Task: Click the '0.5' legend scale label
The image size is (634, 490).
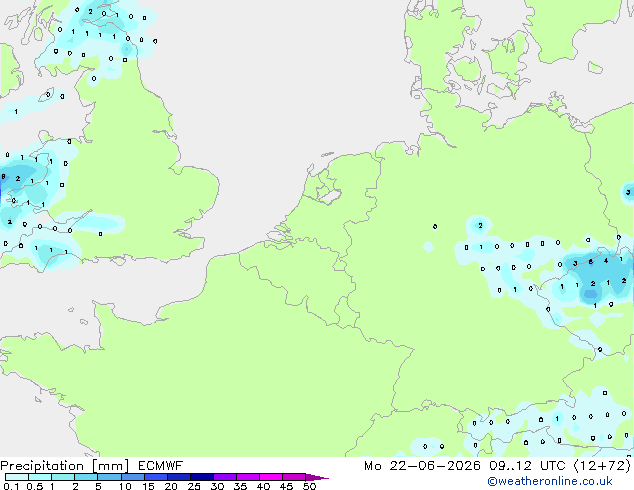Action: pos(35,486)
